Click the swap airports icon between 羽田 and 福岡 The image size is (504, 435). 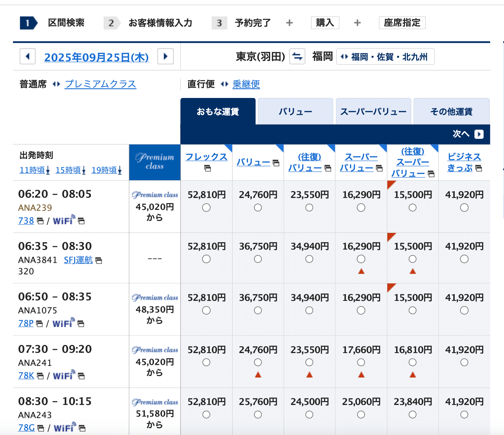[x=297, y=57]
